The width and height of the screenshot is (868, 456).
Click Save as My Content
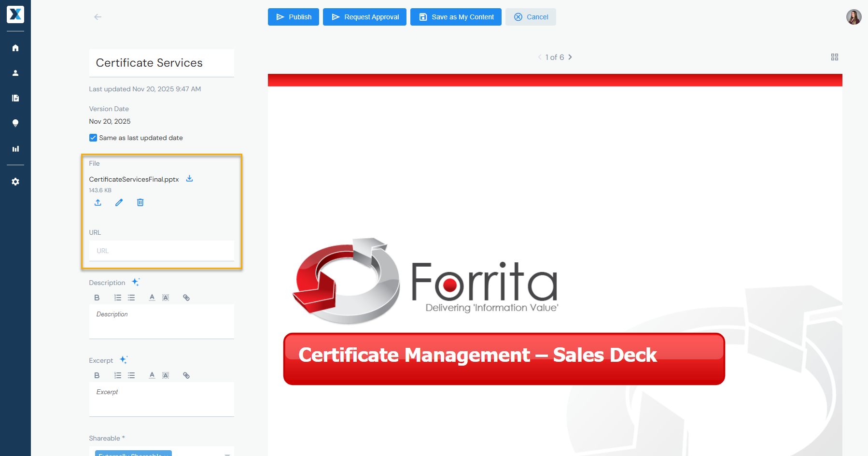coord(456,17)
